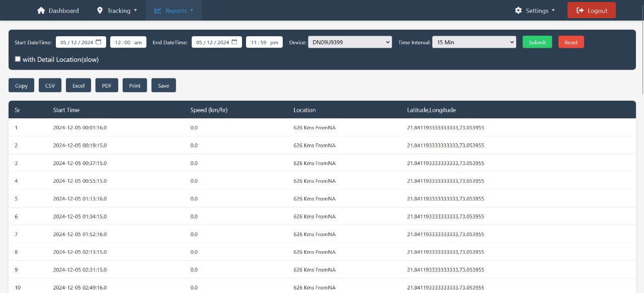Export the table as CSV
Screen dimensions: 644x293
50,86
